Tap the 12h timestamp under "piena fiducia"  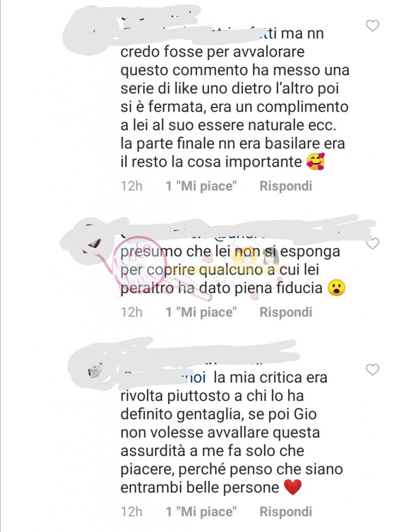(x=132, y=312)
